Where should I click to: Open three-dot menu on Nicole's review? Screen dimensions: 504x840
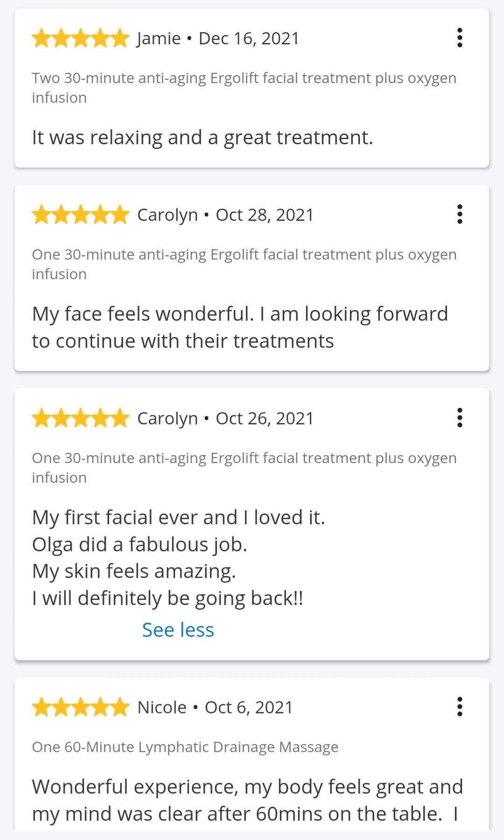click(x=460, y=707)
